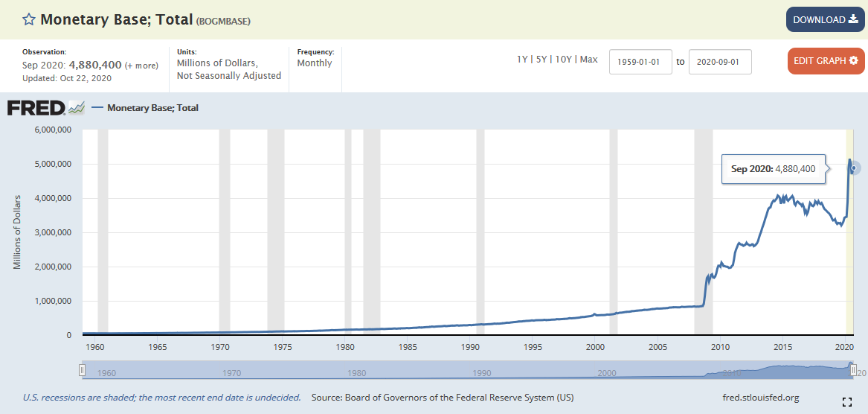Click the fred.stlouisfed.org link
Screen dimensions: 868x414
point(761,398)
